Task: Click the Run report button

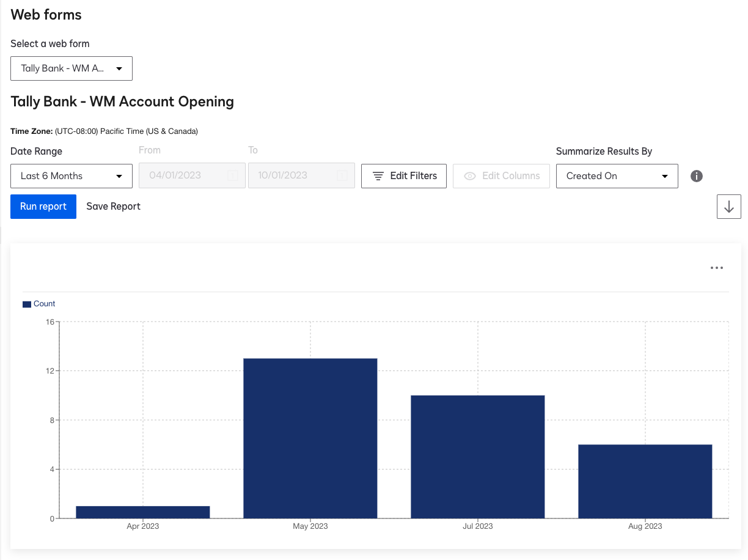Action: (43, 206)
